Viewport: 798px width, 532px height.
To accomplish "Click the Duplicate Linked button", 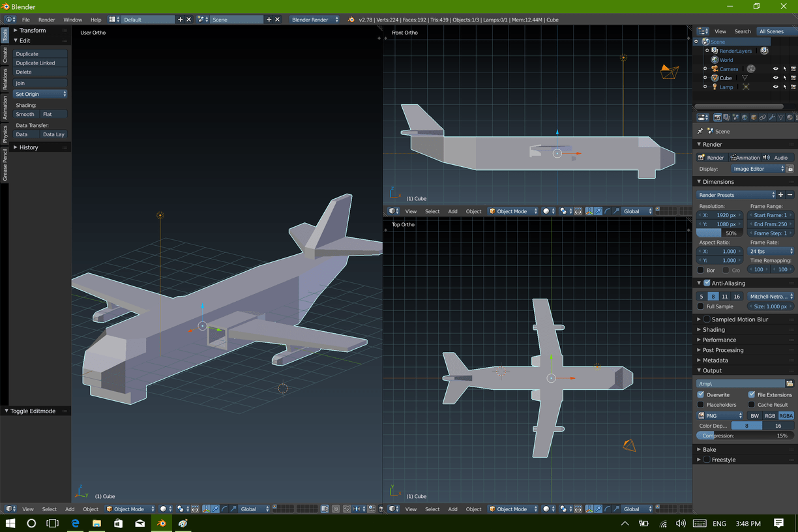I will click(x=40, y=63).
